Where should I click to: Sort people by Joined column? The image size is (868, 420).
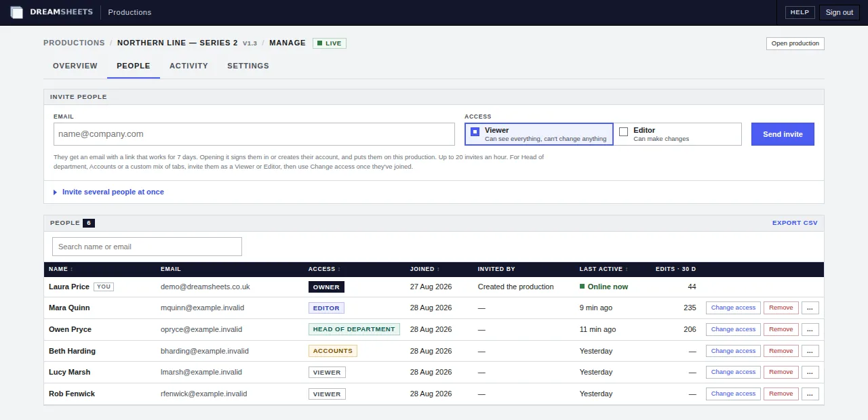[425, 269]
